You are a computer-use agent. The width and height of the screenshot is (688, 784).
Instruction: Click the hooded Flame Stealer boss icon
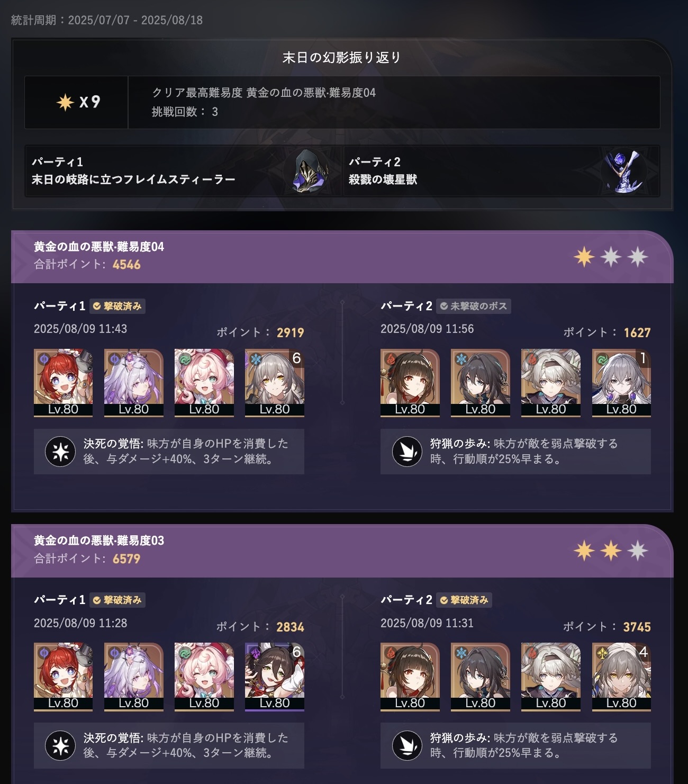coord(306,171)
